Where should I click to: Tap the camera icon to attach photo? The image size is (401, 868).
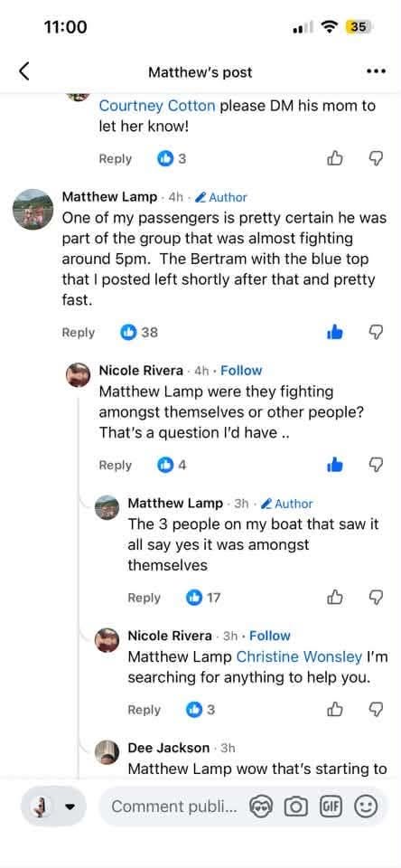click(296, 807)
